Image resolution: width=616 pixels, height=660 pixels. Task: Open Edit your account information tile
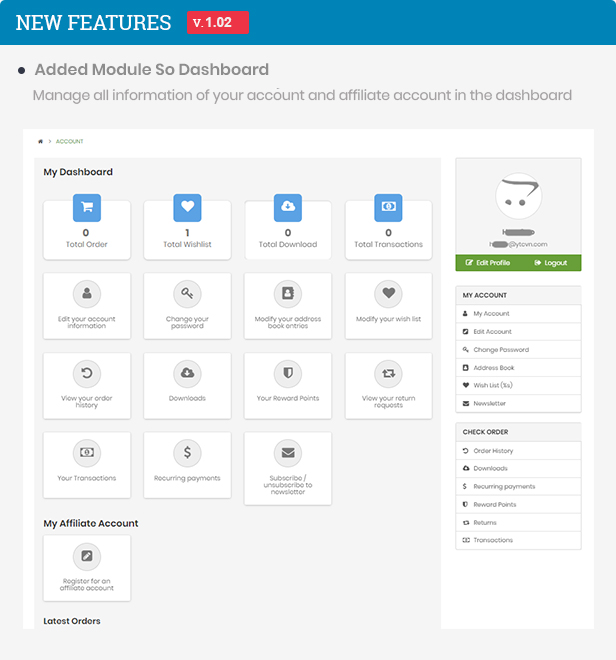pos(87,303)
